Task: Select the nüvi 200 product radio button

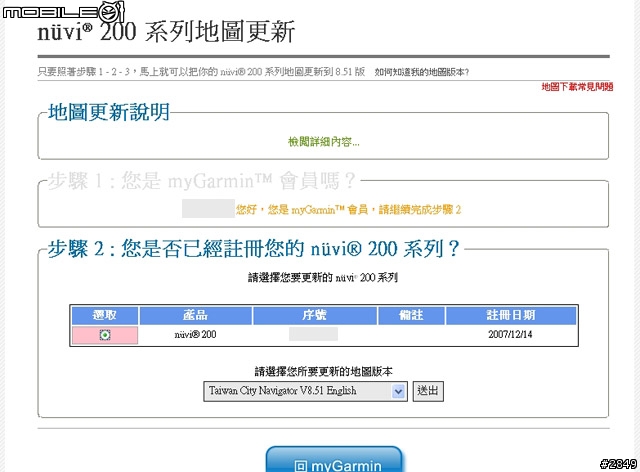Action: click(105, 335)
